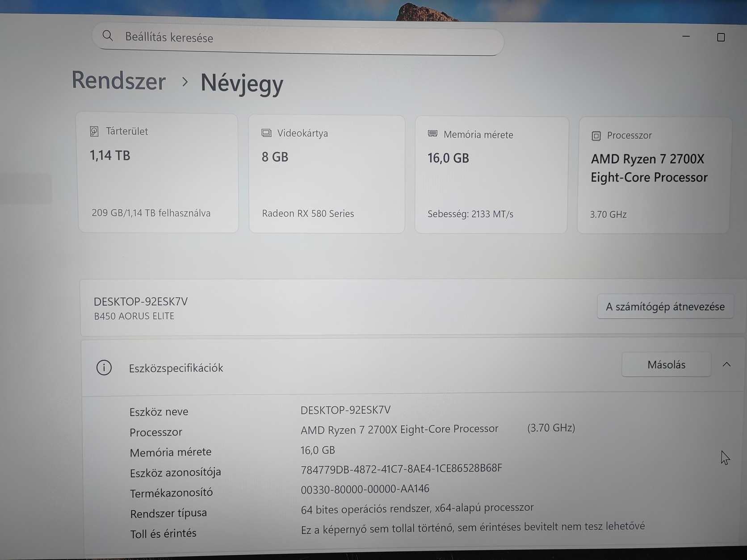This screenshot has width=747, height=560.
Task: Maximize the Settings window
Action: pyautogui.click(x=721, y=38)
